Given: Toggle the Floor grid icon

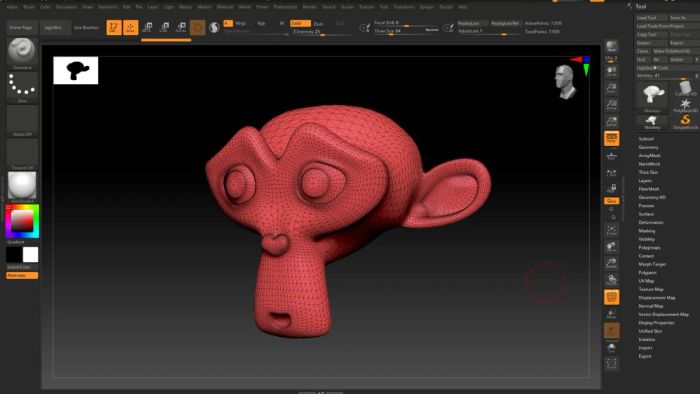Looking at the screenshot, I should click(612, 156).
